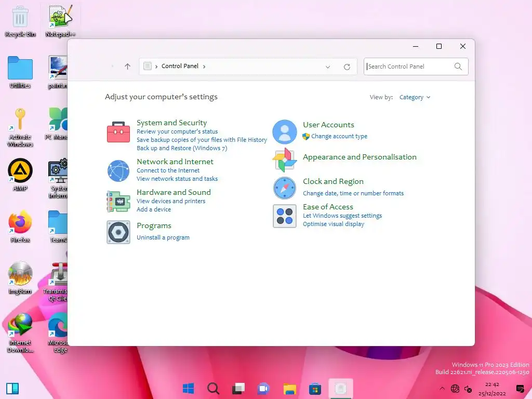532x399 pixels.
Task: Open the Activate Windows key icon
Action: coord(20,127)
